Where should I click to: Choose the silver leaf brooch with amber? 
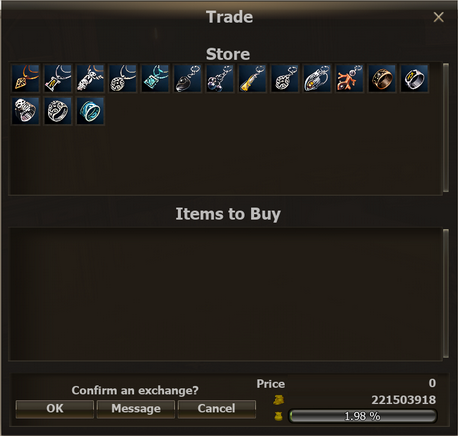click(317, 78)
